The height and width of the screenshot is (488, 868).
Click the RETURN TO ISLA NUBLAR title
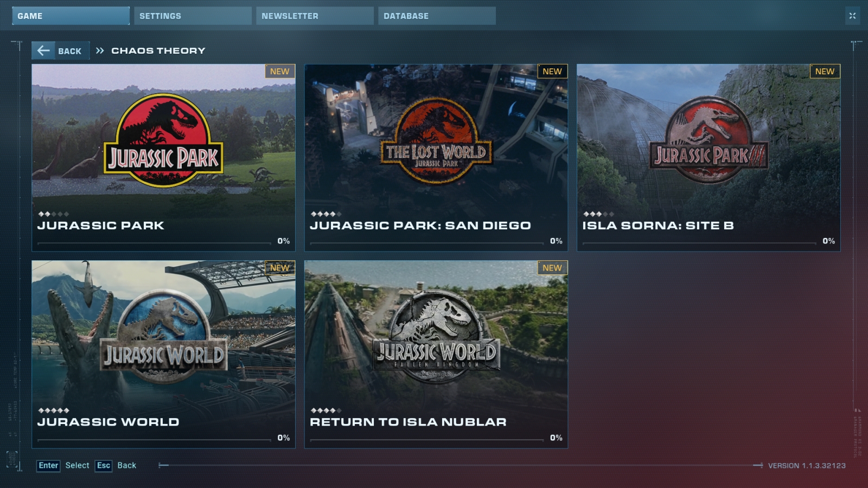[x=408, y=422]
